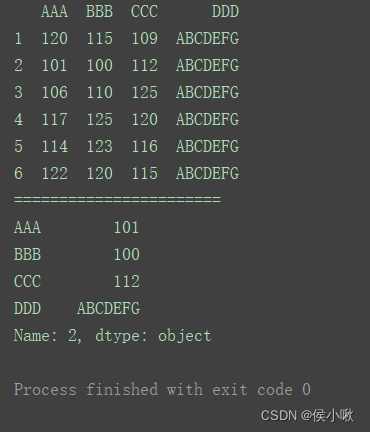Click value 117 in row 4
Viewport: 370px width, 432px height.
coord(55,119)
